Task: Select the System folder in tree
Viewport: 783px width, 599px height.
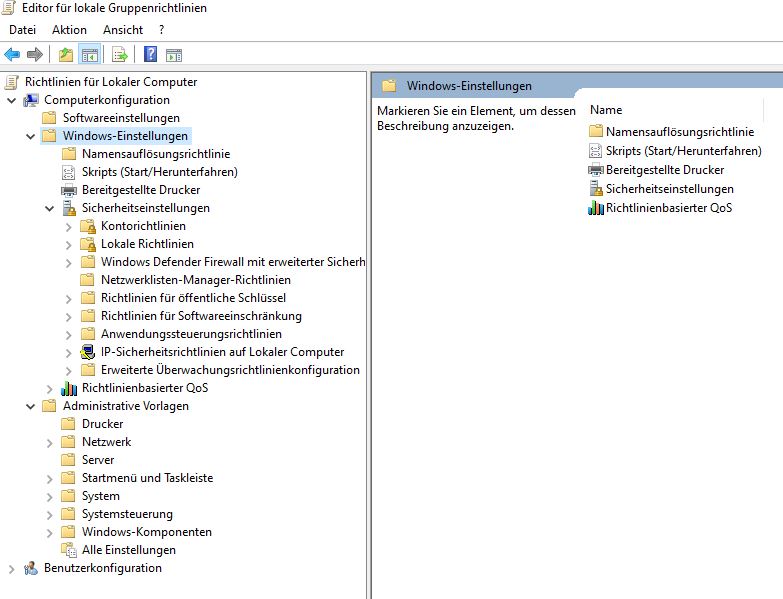Action: (101, 496)
